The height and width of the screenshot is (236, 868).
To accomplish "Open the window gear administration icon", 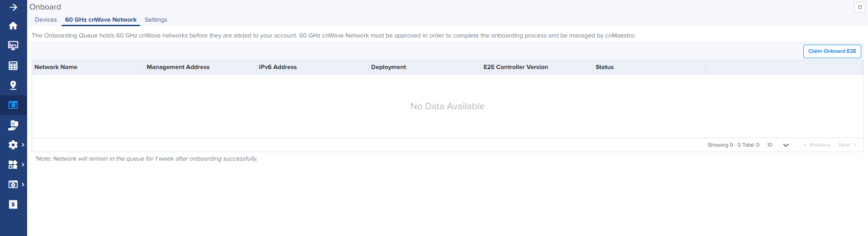I will click(x=13, y=185).
